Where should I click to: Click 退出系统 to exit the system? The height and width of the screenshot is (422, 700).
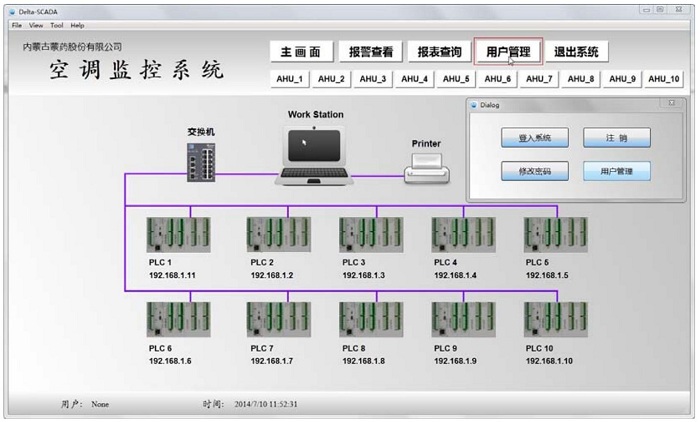click(x=576, y=52)
